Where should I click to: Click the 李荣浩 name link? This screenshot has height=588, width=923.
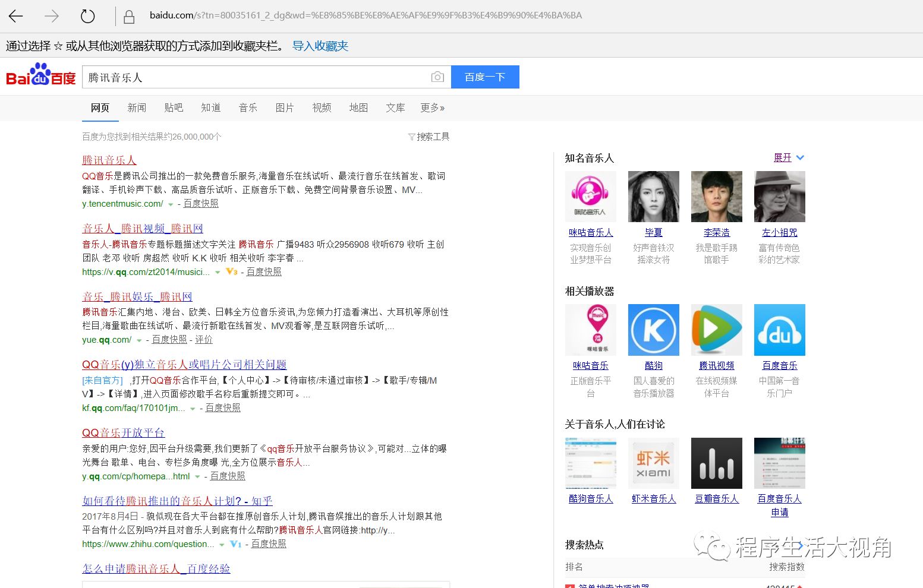(x=717, y=232)
